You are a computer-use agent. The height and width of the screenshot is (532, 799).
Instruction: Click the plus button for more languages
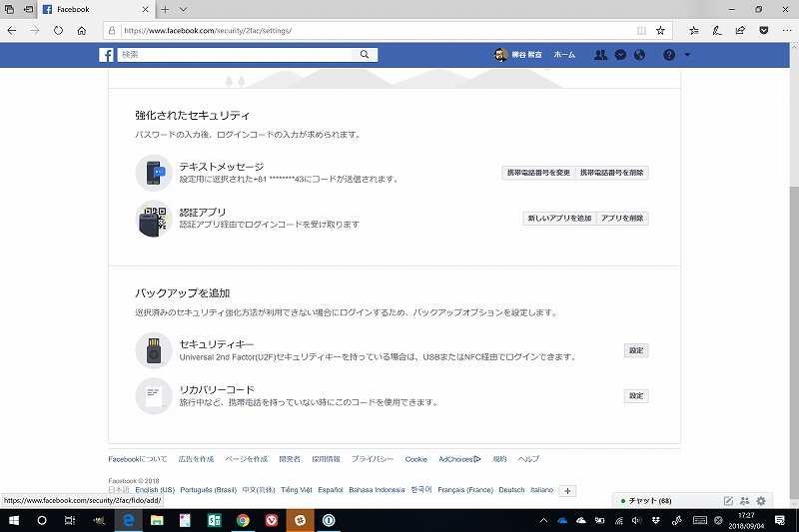point(567,491)
